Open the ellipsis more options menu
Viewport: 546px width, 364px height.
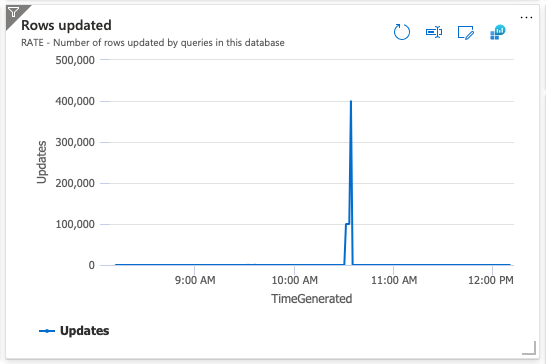pyautogui.click(x=526, y=17)
